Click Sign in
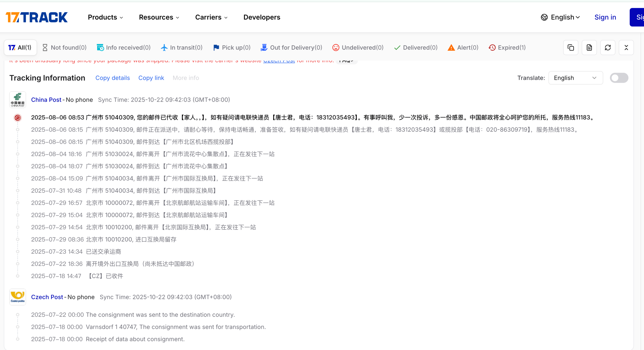The image size is (644, 350). click(605, 17)
